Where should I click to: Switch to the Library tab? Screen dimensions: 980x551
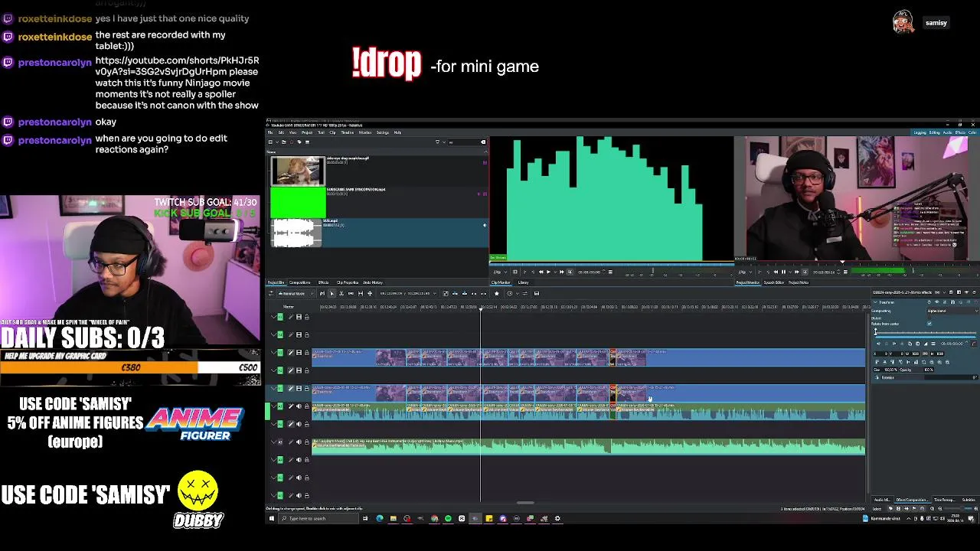point(523,282)
